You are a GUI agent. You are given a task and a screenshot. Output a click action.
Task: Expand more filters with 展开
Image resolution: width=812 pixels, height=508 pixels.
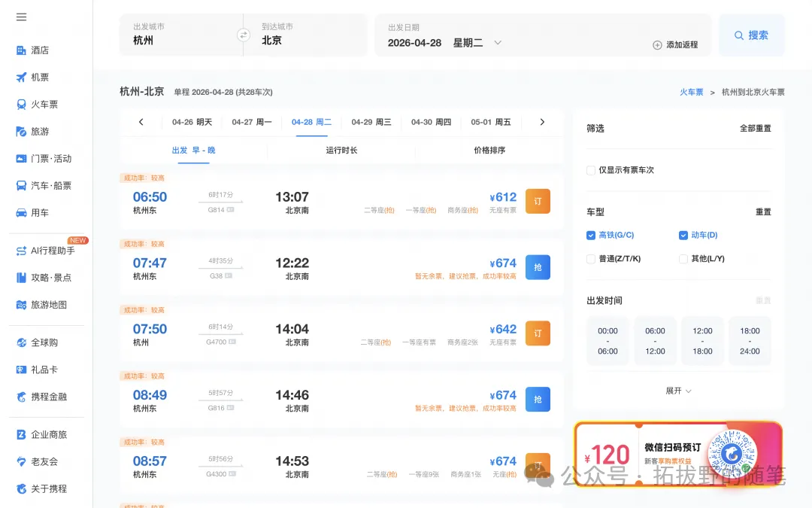678,391
